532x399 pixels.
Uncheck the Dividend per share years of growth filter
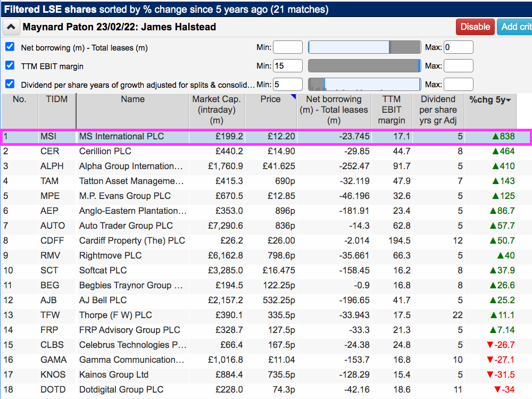[10, 84]
